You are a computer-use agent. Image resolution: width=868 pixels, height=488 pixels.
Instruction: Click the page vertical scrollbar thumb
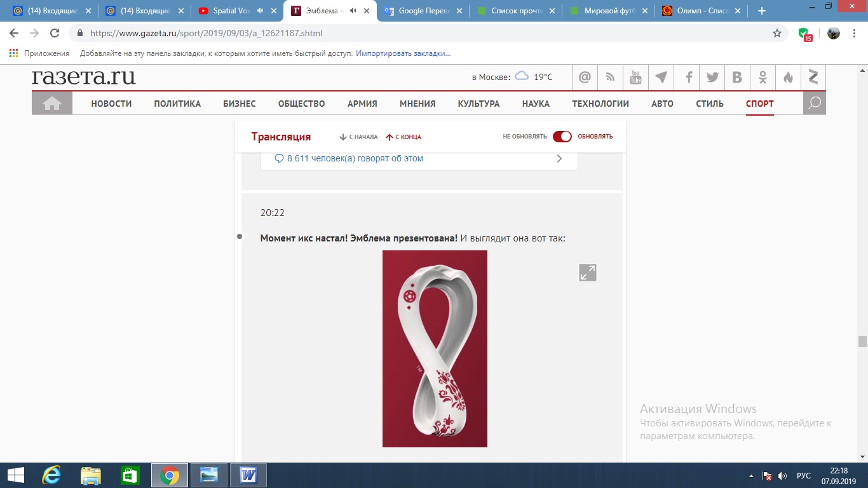(862, 341)
